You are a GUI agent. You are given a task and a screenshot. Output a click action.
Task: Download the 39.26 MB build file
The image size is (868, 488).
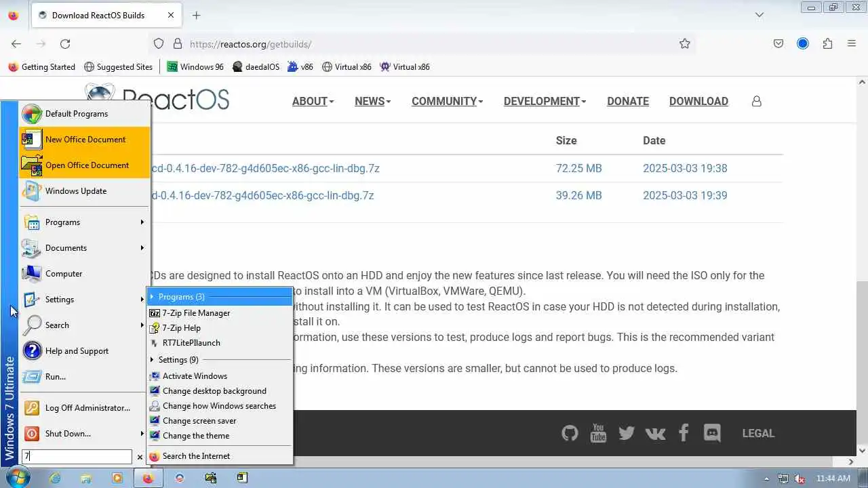tap(262, 195)
